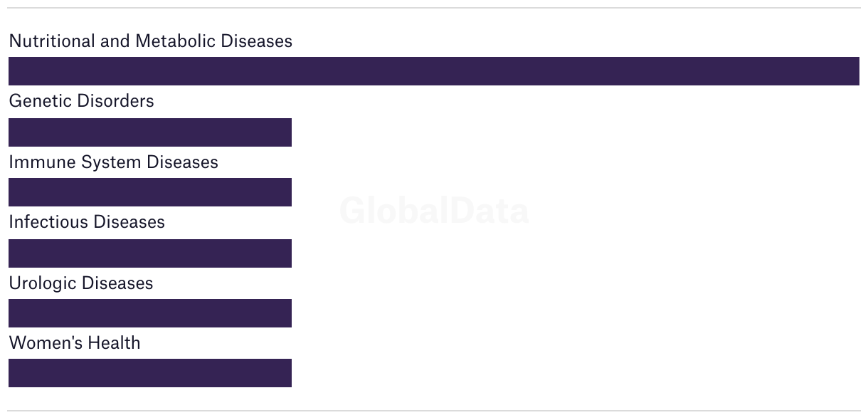Click blank space right of Nutritional label text
This screenshot has width=868, height=420.
(x=569, y=41)
